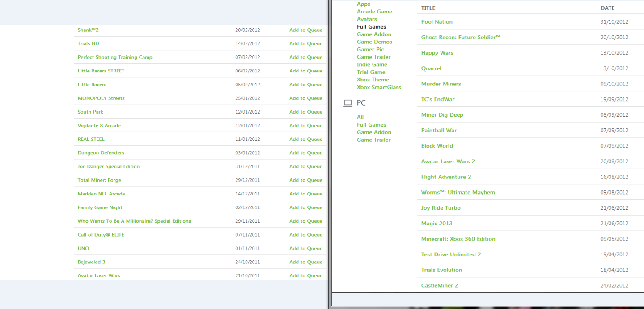Click the PC laptop icon

tap(347, 103)
